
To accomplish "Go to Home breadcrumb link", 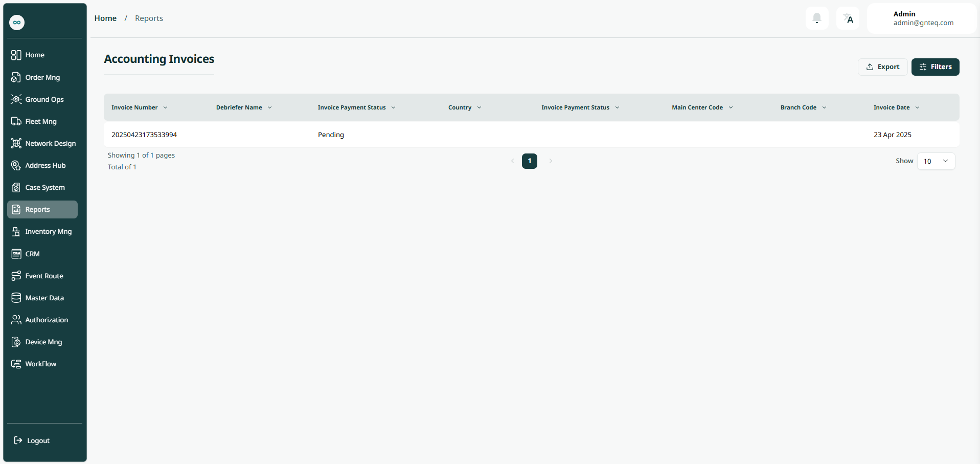I will tap(105, 18).
